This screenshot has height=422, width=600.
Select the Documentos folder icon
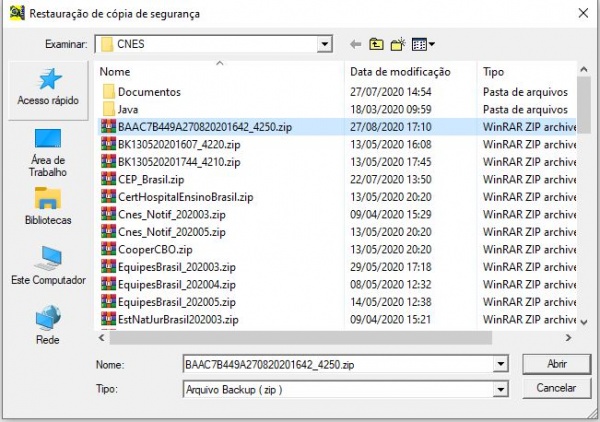point(109,92)
